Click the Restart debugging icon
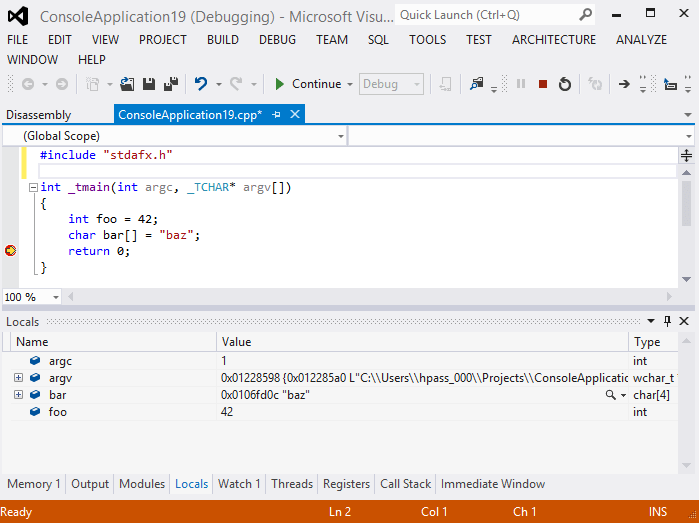Image resolution: width=699 pixels, height=523 pixels. tap(565, 84)
